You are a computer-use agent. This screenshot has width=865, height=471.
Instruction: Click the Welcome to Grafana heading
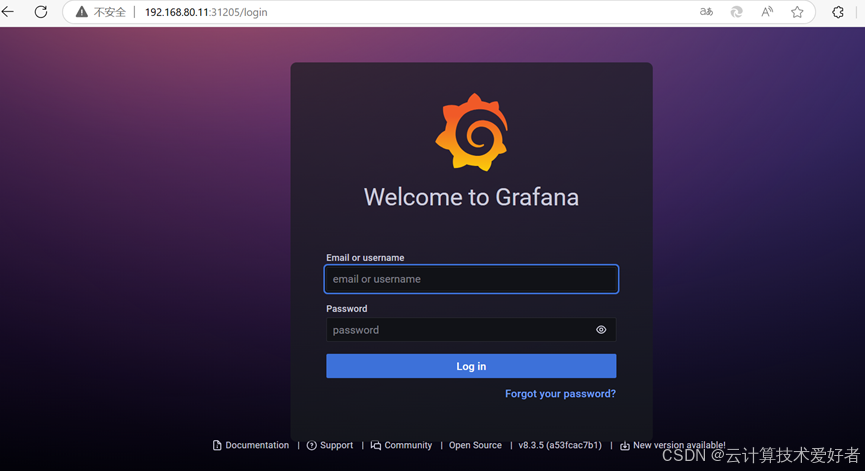point(471,197)
